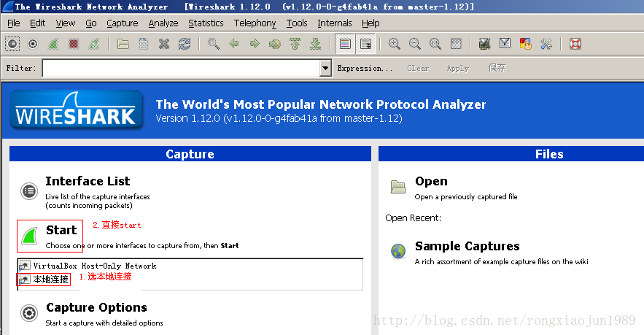Reload this capture file toolbar icon
This screenshot has height=335, width=644.
(x=185, y=44)
